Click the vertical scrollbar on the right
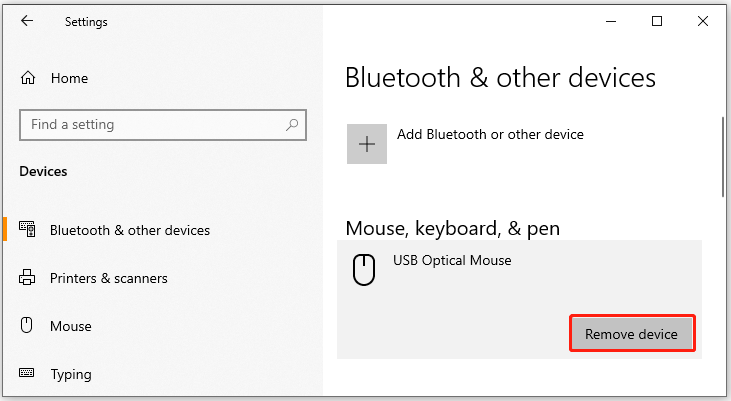Screen dimensions: 731x401 click(722, 158)
